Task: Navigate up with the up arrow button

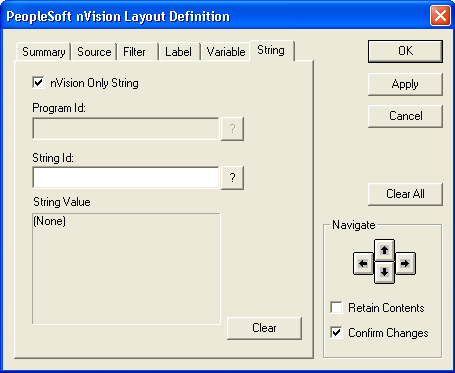Action: [x=384, y=250]
